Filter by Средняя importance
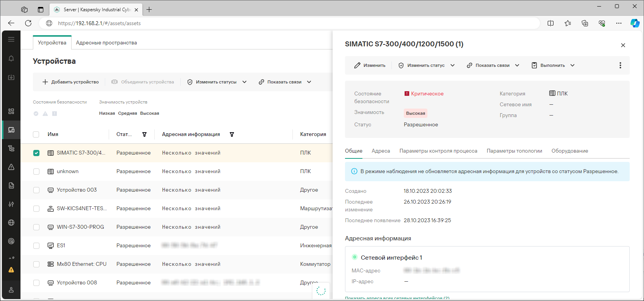Screen dimensions: 644x301 coord(128,113)
